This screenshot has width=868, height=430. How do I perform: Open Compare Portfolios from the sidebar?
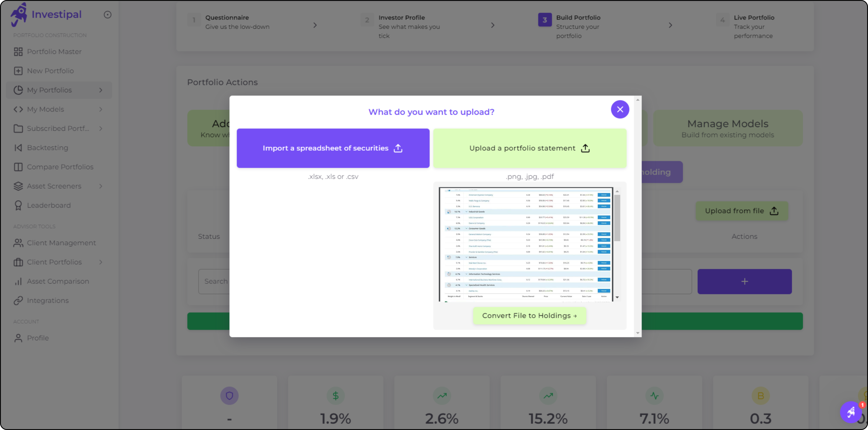60,167
